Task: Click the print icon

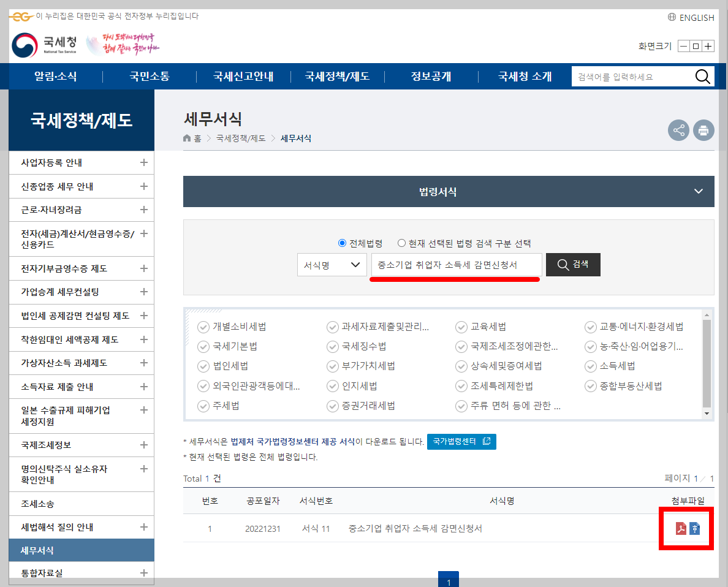Action: click(703, 130)
